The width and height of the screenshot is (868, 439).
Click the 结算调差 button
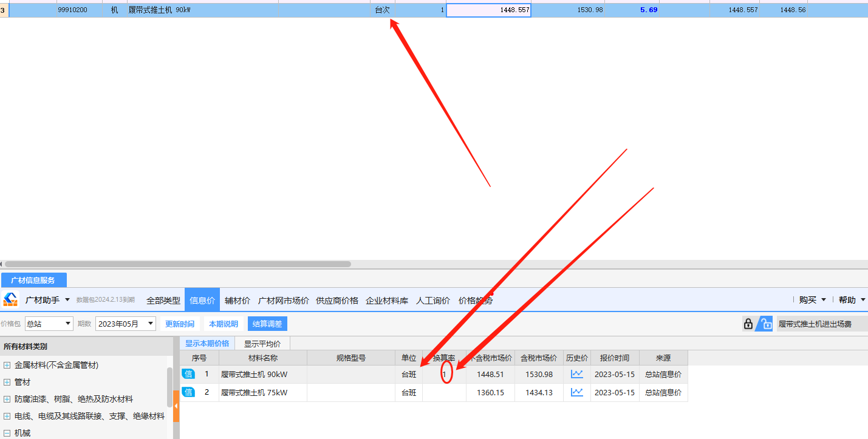coord(267,324)
